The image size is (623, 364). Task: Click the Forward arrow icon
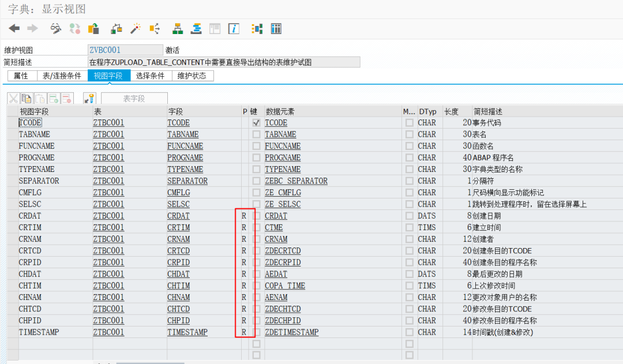click(x=32, y=29)
